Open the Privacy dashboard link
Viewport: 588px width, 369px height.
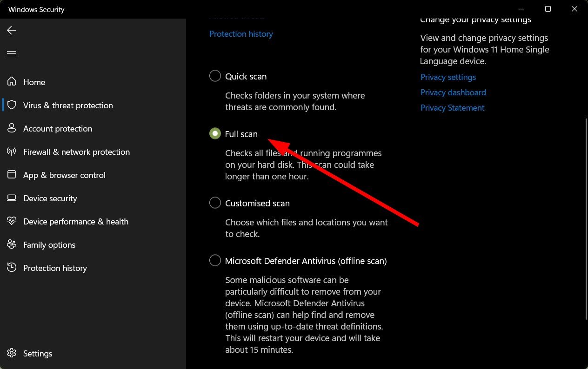453,92
